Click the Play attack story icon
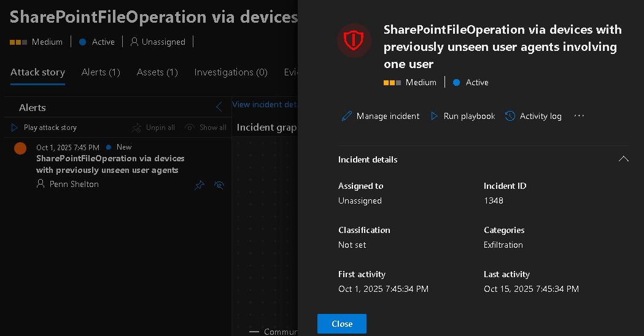Image resolution: width=644 pixels, height=336 pixels. 15,128
